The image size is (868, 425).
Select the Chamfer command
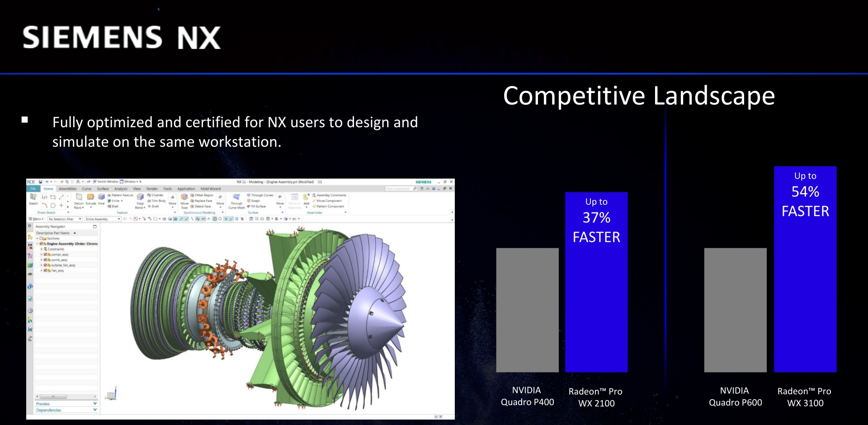point(156,195)
